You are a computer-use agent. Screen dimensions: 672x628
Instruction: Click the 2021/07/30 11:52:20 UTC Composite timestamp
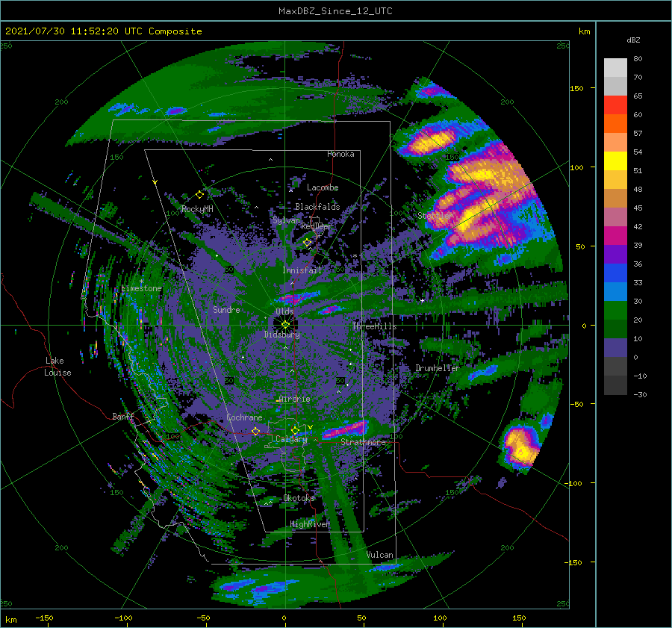(x=103, y=31)
